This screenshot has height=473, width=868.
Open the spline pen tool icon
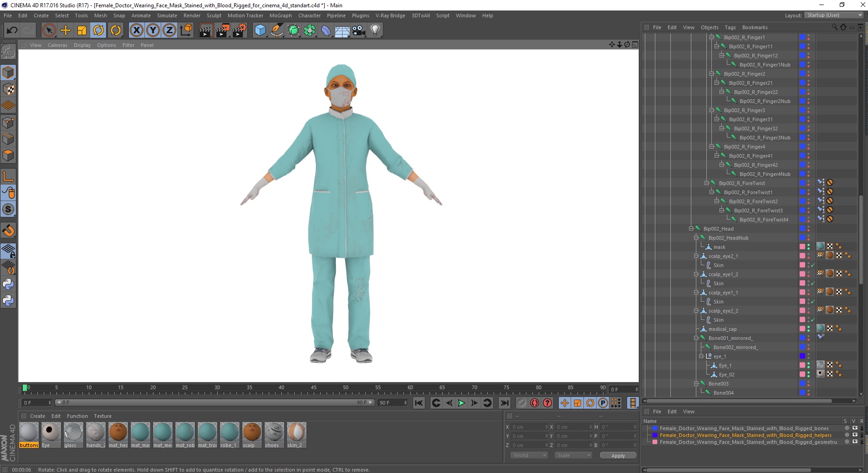[277, 31]
